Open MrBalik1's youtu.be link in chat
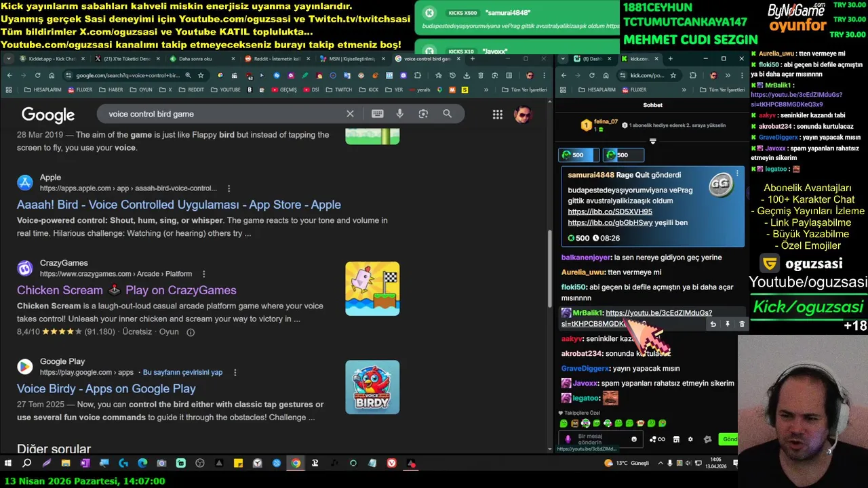 pyautogui.click(x=637, y=318)
